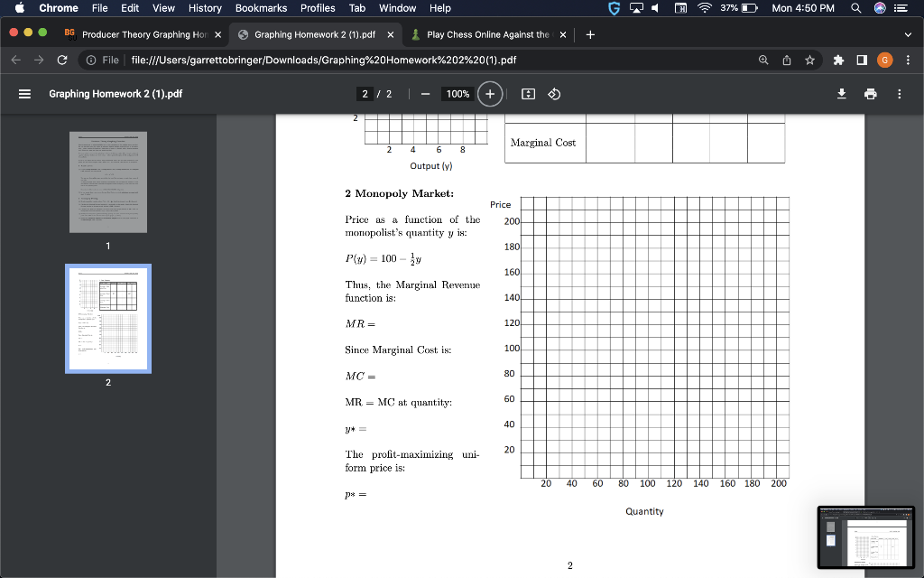Open the PDF viewer three-dot more options menu
The image size is (924, 578).
pyautogui.click(x=900, y=94)
